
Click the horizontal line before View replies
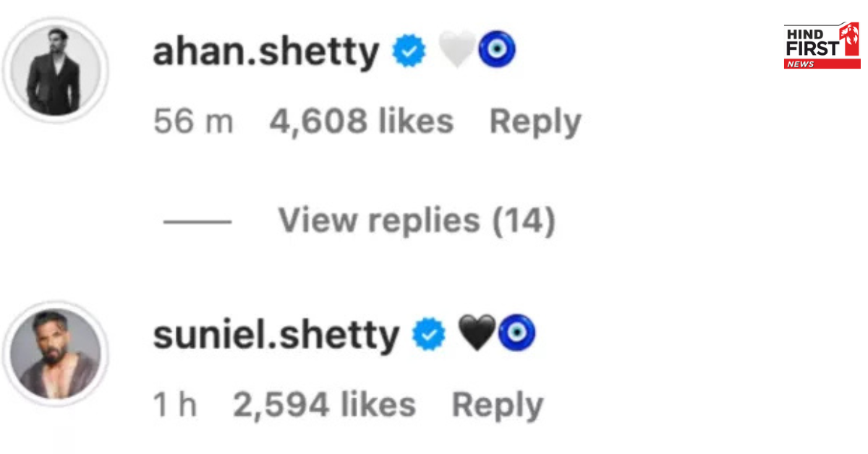pyautogui.click(x=197, y=221)
